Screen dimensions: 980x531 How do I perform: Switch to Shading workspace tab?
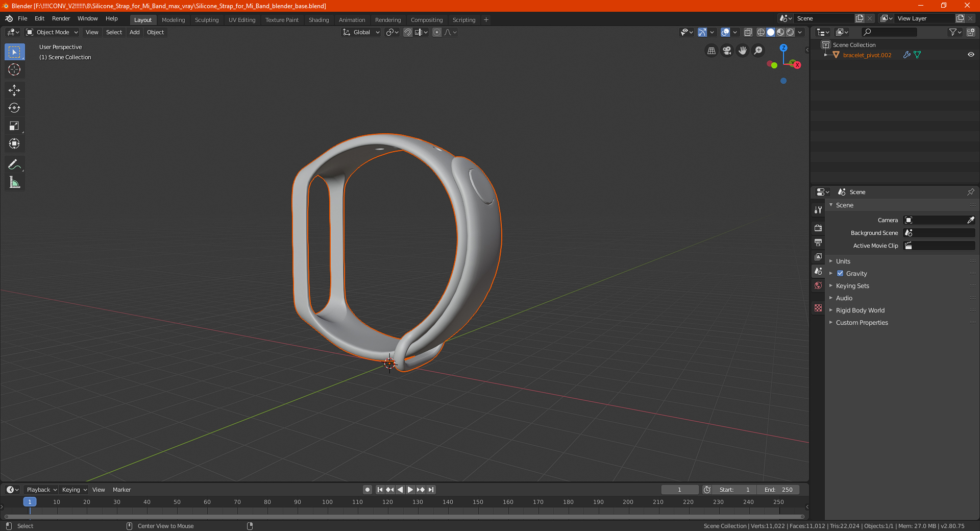point(318,20)
